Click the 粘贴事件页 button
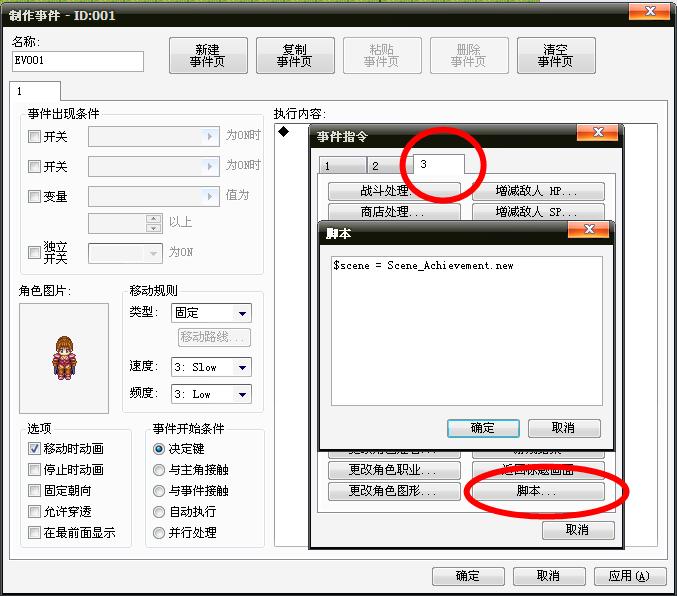Viewport: 677px width, 596px height. pyautogui.click(x=382, y=56)
